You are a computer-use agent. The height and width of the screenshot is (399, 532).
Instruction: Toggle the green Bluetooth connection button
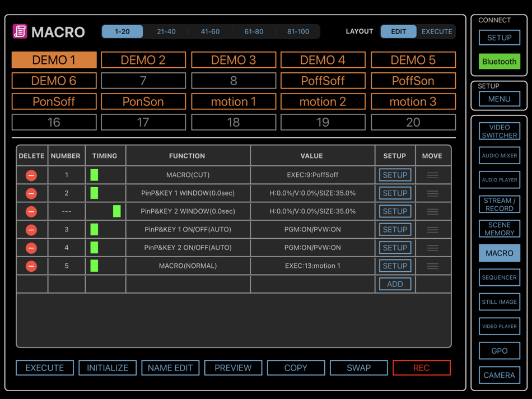(x=499, y=62)
